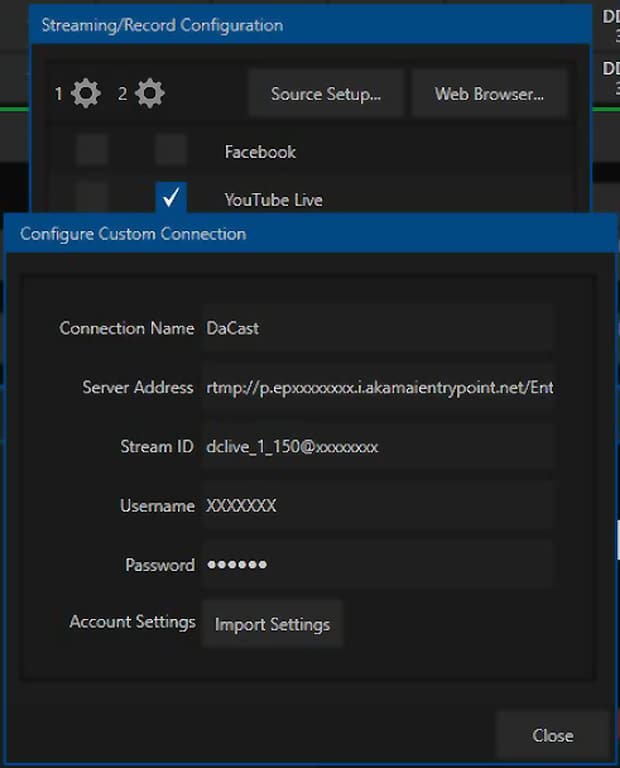
Task: Focus the Password field
Action: [x=378, y=565]
